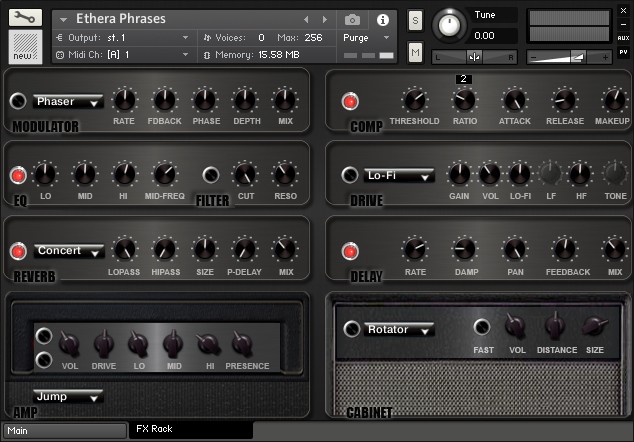The width and height of the screenshot is (634, 442).
Task: Open the instrument info icon
Action: pos(383,19)
